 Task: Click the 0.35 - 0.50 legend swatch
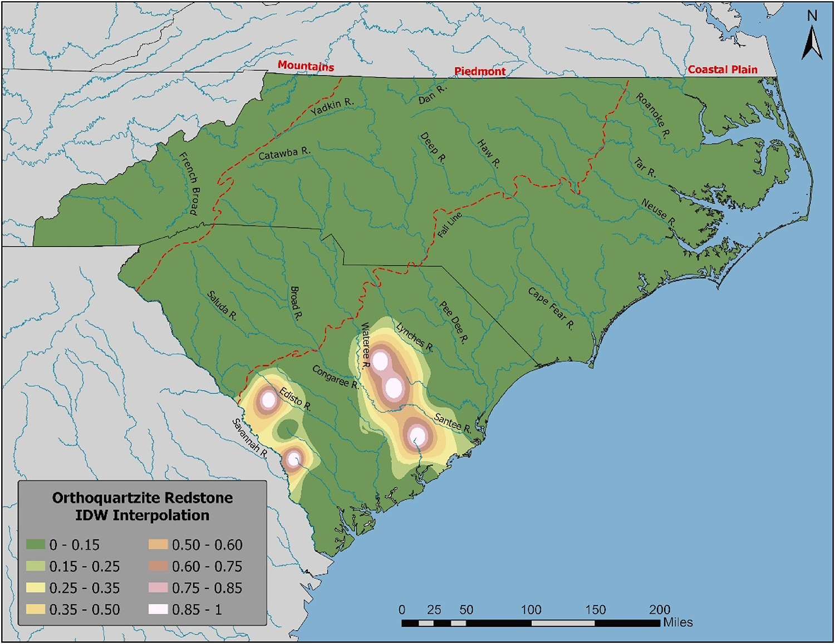point(36,609)
